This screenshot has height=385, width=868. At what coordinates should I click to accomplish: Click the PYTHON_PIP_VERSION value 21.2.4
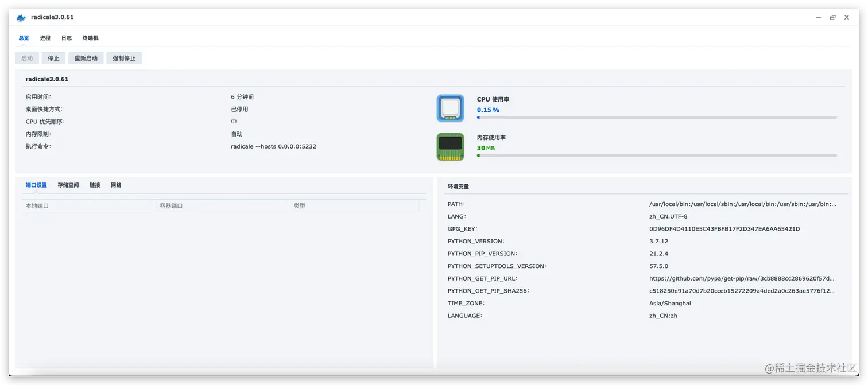658,254
